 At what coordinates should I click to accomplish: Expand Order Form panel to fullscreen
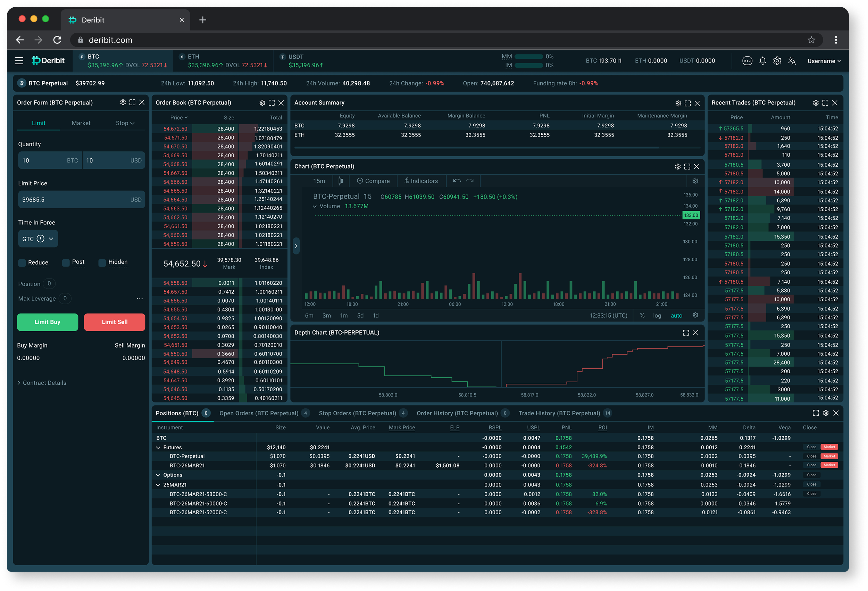(132, 102)
